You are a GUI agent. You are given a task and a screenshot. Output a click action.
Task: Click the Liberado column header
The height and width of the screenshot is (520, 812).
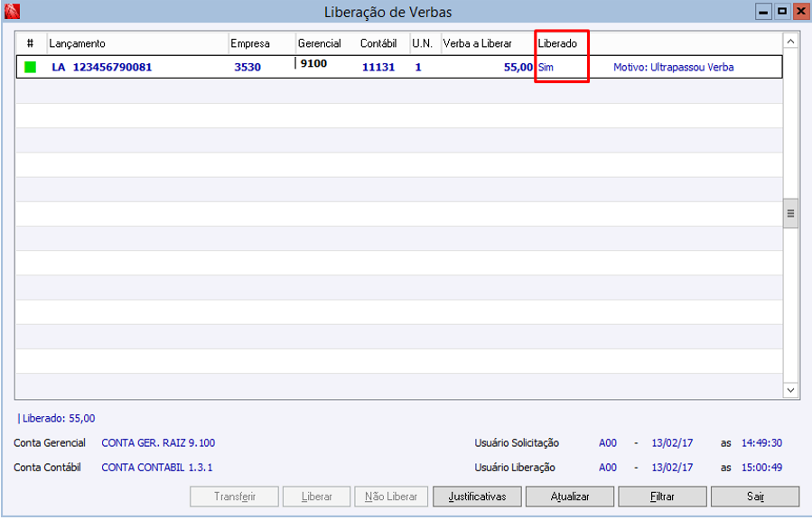point(557,43)
